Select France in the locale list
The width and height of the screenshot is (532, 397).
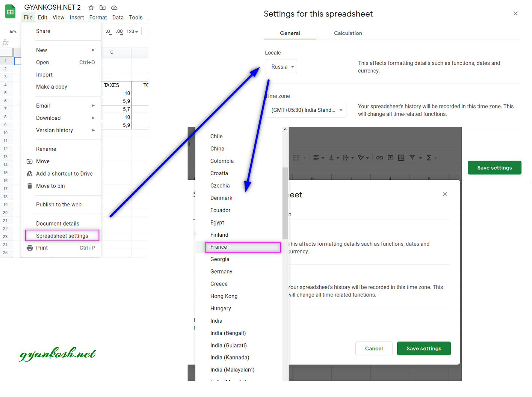tap(239, 247)
